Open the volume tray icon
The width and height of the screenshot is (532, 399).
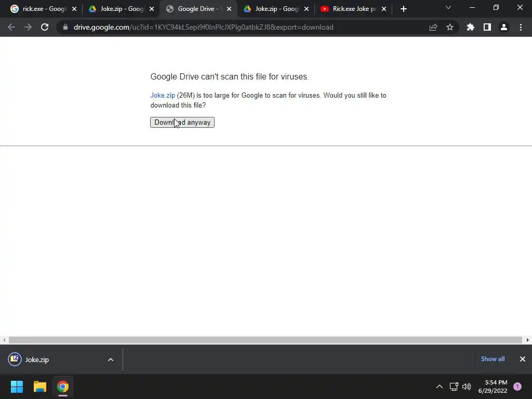tap(467, 387)
